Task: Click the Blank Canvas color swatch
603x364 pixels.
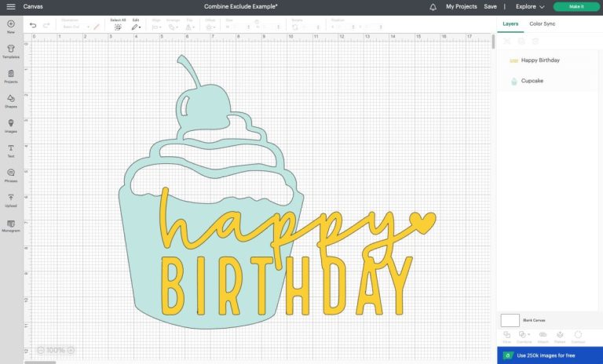Action: click(x=510, y=320)
